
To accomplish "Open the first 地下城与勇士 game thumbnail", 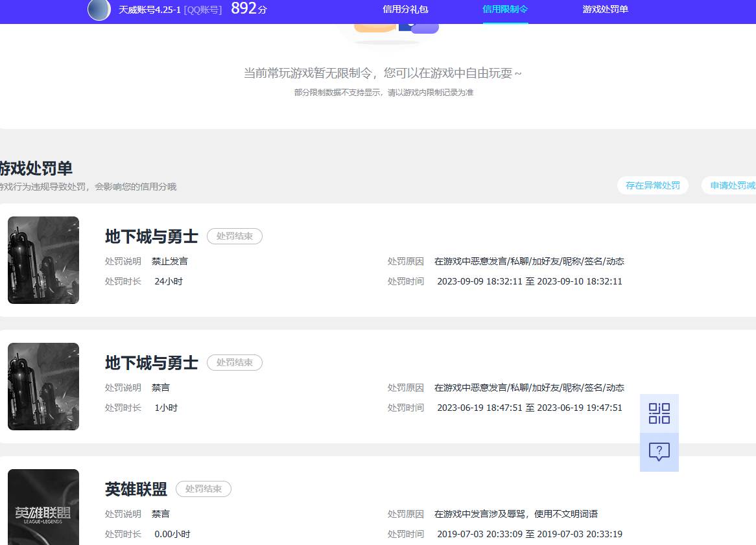I will click(x=43, y=260).
